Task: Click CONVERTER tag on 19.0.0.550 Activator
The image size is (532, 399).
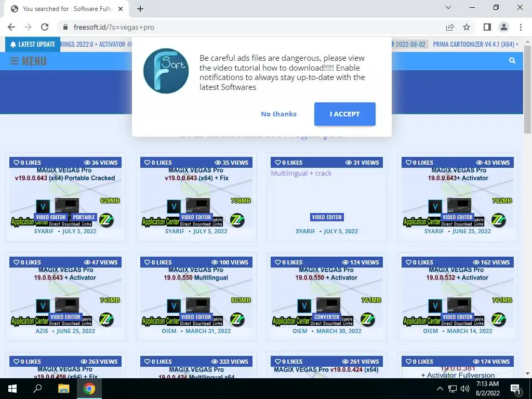Action: (326, 317)
